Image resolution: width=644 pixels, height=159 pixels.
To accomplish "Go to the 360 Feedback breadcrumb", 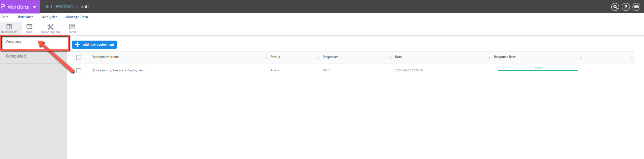I will coord(59,6).
